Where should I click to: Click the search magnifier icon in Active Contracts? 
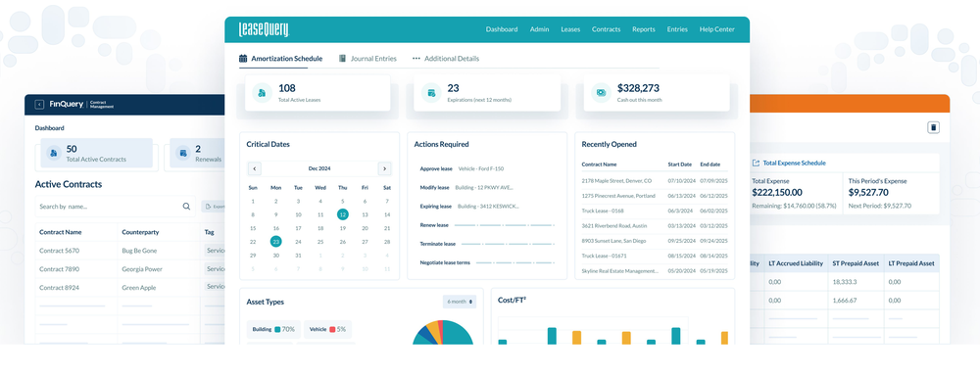point(186,207)
